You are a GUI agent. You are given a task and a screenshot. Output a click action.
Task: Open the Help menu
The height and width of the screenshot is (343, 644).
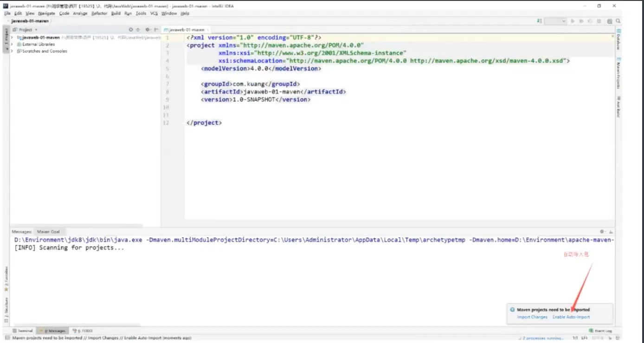185,13
